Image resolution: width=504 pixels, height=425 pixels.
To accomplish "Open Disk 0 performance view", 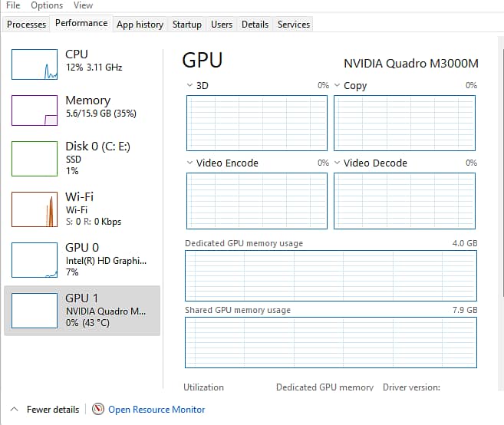I will point(83,157).
